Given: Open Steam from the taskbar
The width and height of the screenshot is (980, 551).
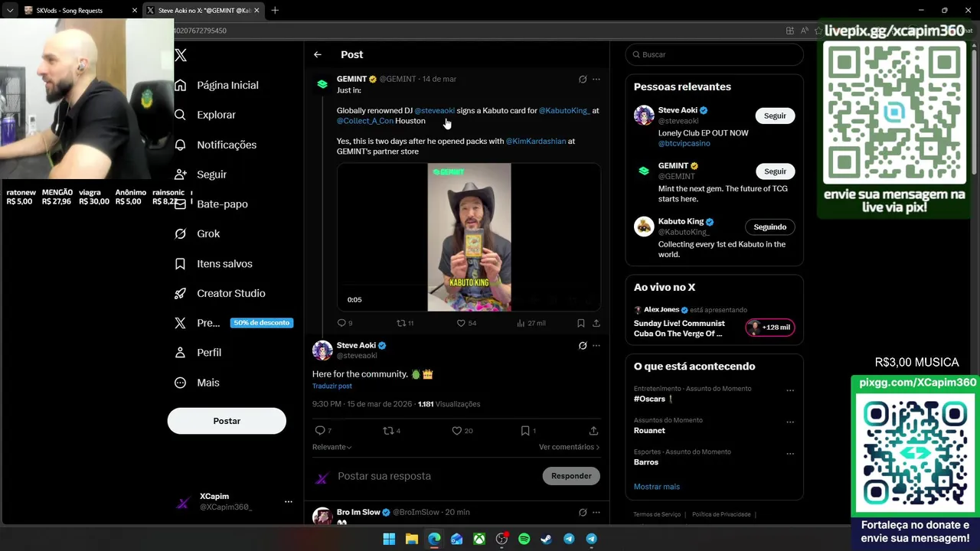Looking at the screenshot, I should [x=546, y=539].
